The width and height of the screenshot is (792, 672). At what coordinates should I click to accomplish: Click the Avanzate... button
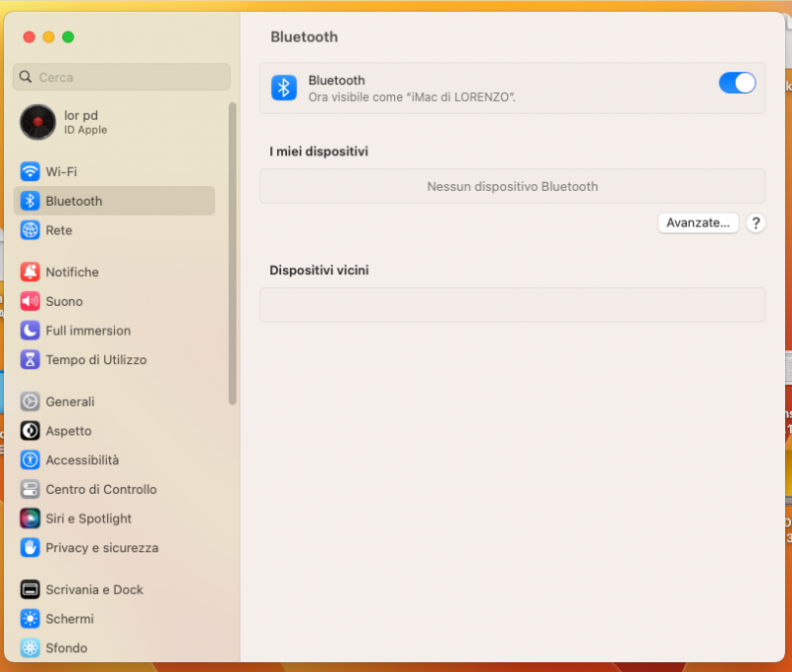click(698, 223)
